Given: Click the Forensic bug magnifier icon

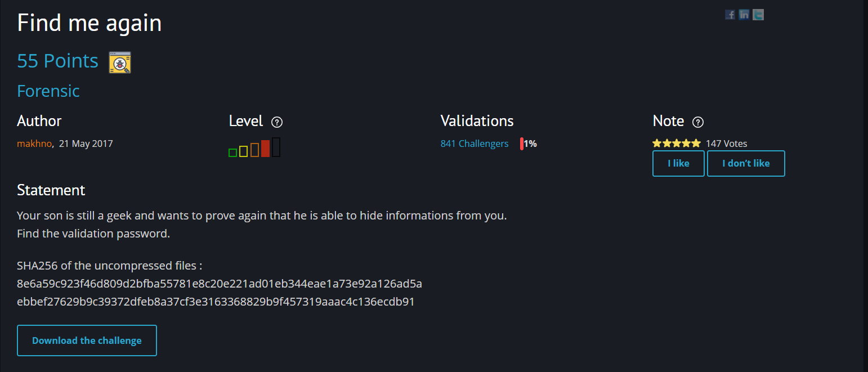Looking at the screenshot, I should (x=120, y=62).
